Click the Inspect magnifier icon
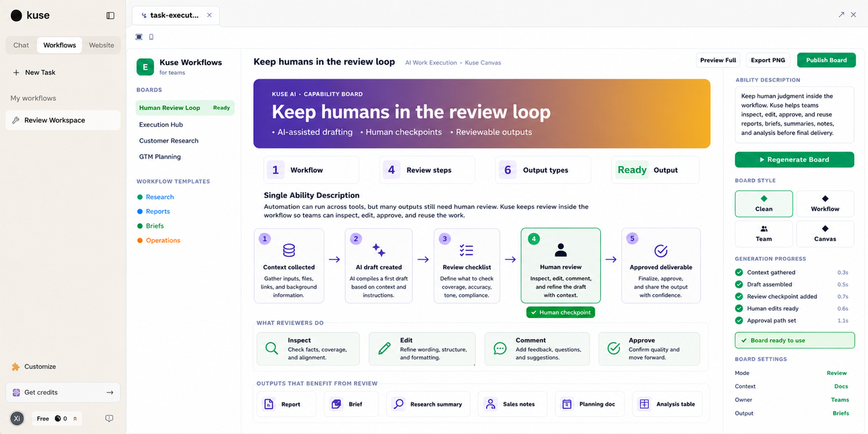Viewport: 868px width, 434px height. (272, 349)
